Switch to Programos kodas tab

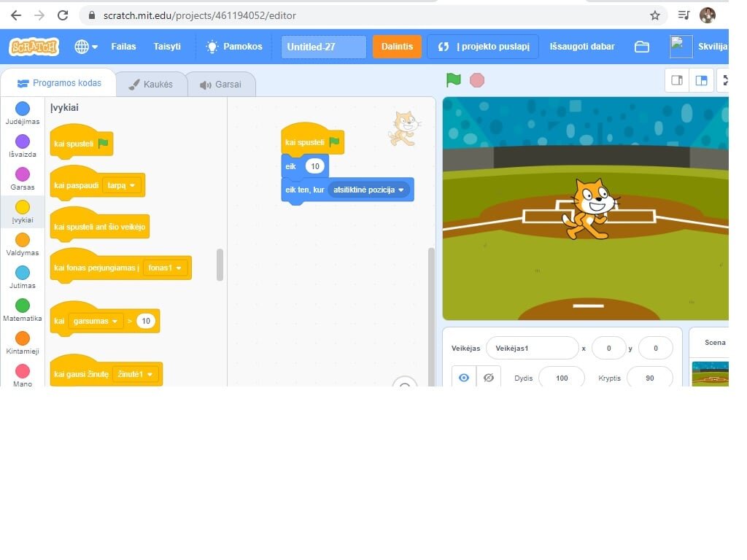tap(59, 83)
